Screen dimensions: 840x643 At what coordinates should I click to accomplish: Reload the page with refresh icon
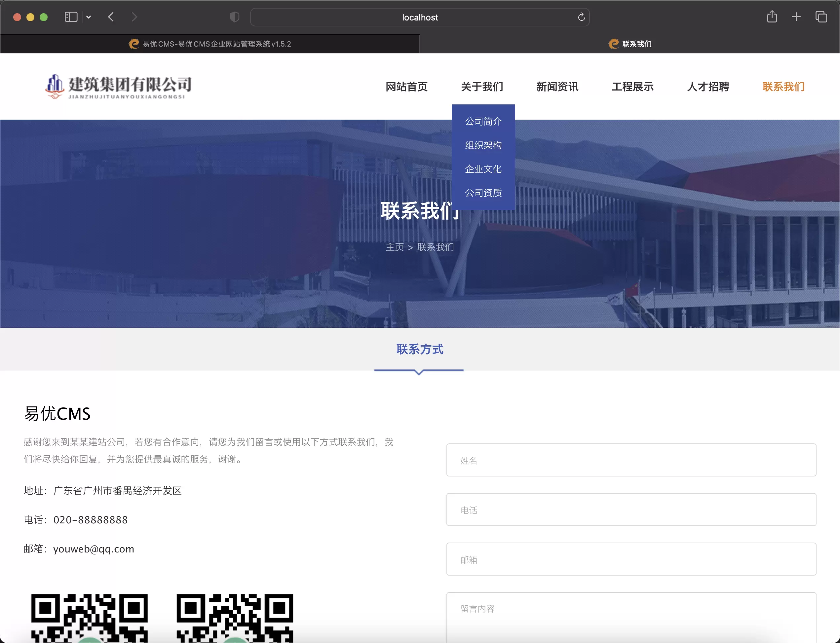click(581, 17)
